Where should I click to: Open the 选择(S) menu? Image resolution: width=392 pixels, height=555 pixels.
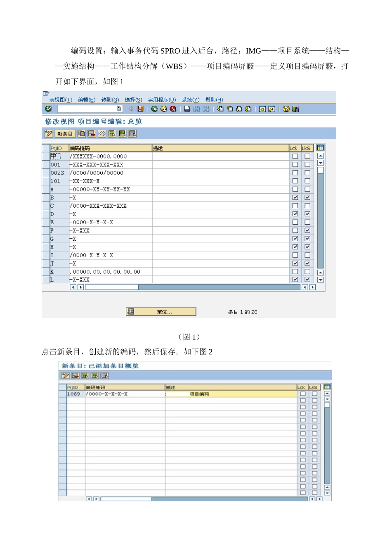[x=133, y=100]
